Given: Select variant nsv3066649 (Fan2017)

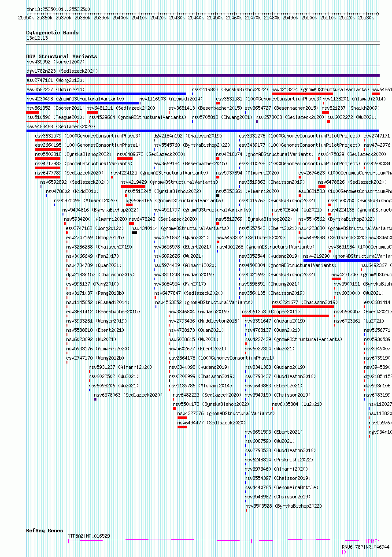Looking at the screenshot, I should [x=92, y=256].
